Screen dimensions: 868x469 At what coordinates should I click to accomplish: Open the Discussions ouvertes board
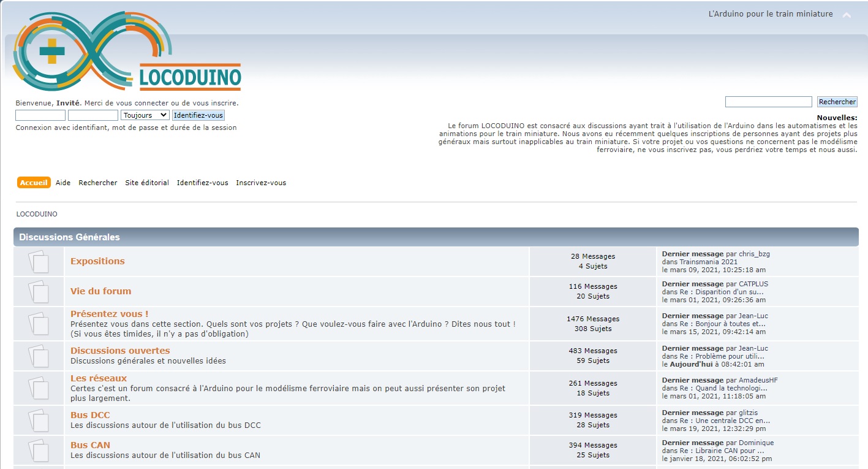(x=120, y=351)
